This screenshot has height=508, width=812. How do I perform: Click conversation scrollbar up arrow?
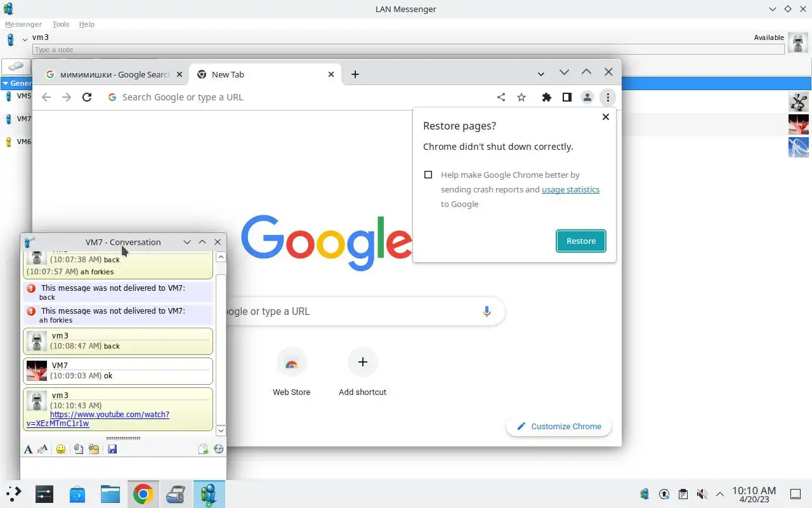pyautogui.click(x=221, y=257)
